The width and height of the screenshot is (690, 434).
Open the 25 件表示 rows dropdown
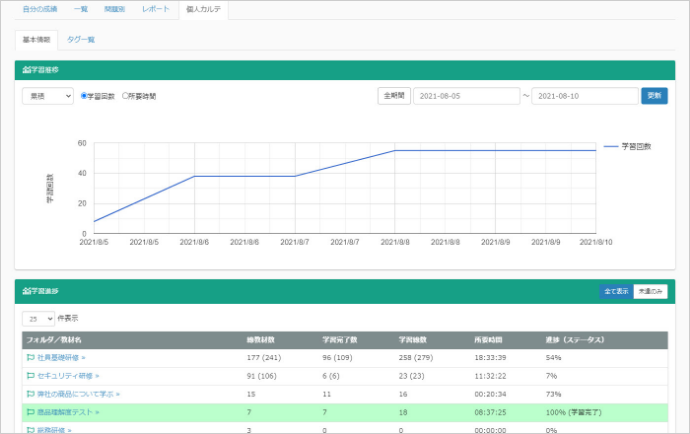38,317
